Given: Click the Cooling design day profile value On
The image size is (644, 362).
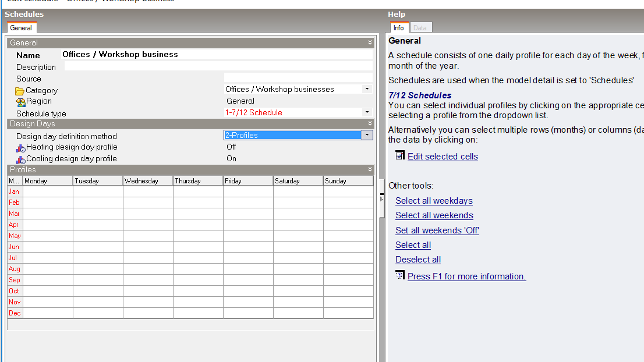Looking at the screenshot, I should [x=231, y=158].
